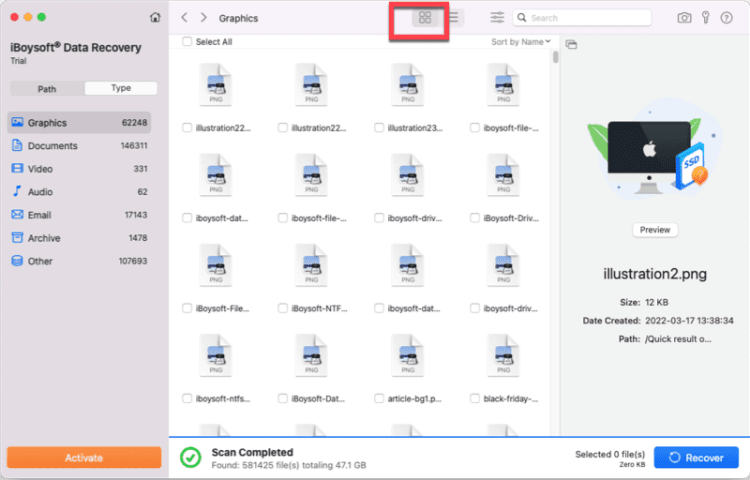Toggle the preview panel collapse icon

571,44
